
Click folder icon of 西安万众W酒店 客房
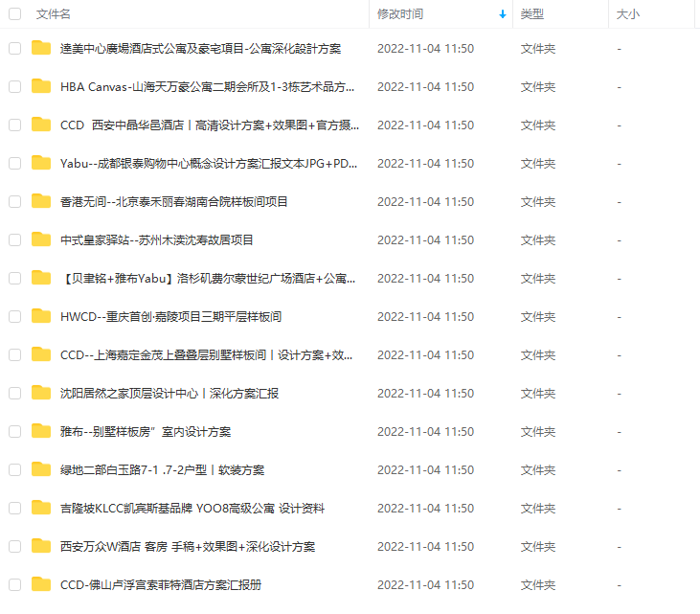41,547
